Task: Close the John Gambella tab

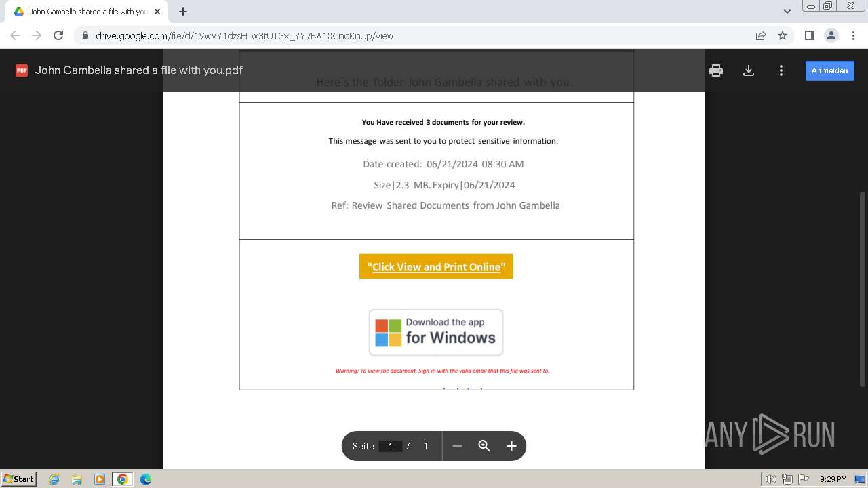Action: coord(157,12)
